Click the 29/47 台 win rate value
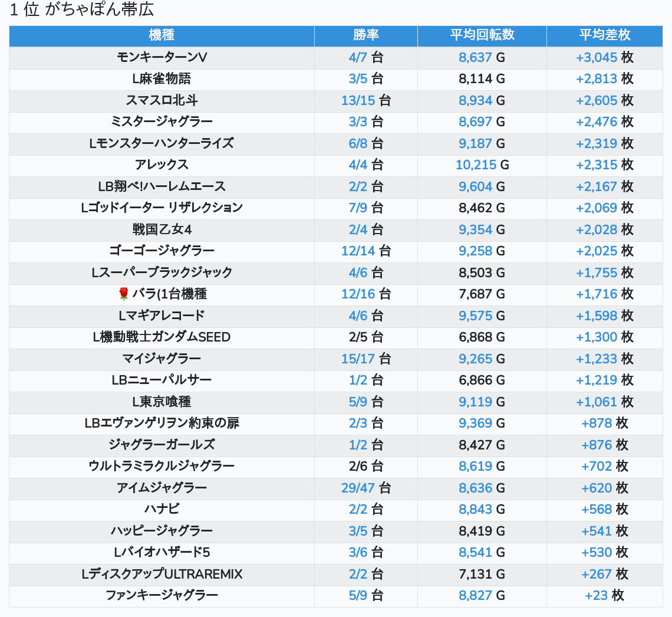The width and height of the screenshot is (672, 617). [365, 488]
